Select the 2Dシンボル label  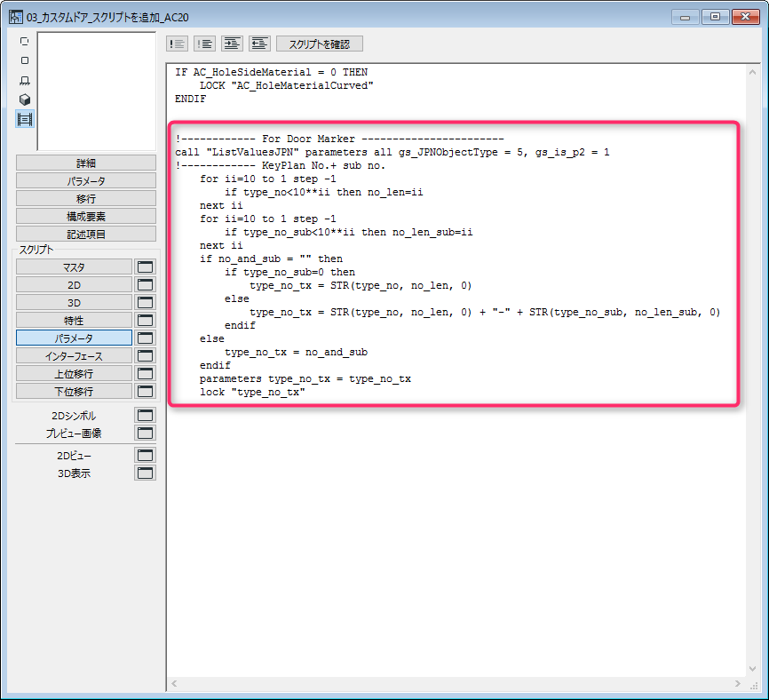click(x=74, y=416)
